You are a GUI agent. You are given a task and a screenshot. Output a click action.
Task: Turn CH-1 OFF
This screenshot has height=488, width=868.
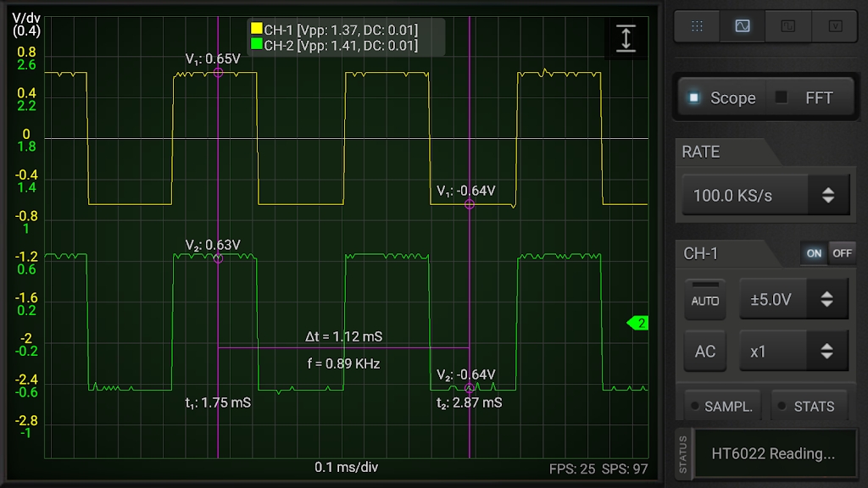click(842, 253)
